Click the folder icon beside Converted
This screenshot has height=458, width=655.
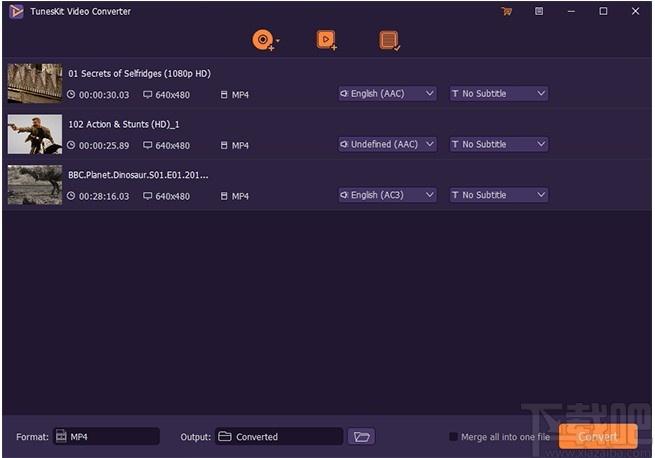pos(225,436)
